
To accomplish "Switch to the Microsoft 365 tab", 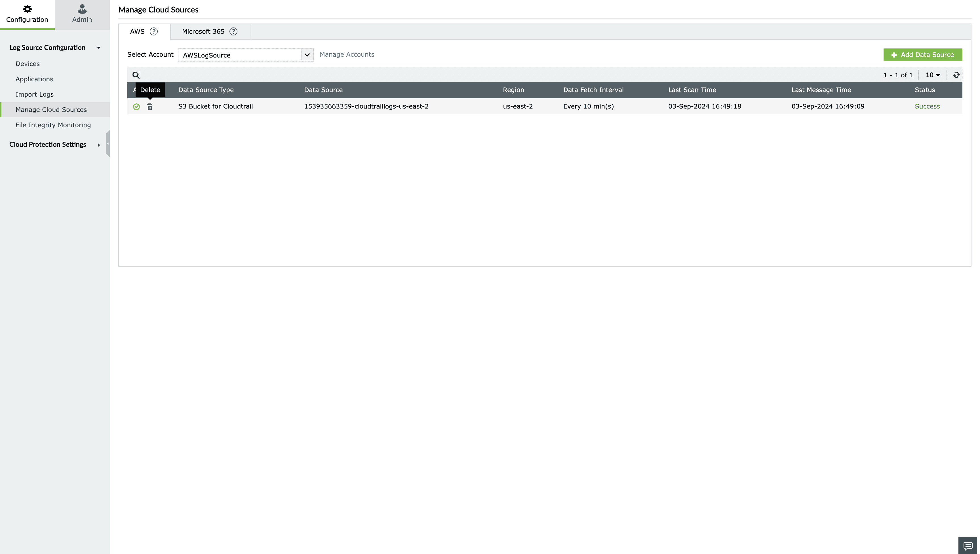I will [x=203, y=31].
